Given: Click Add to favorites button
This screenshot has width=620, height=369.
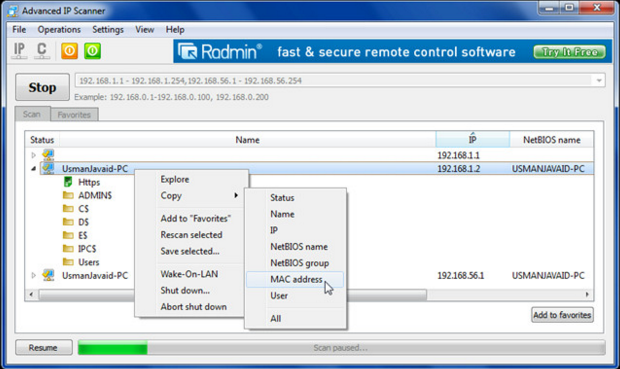Looking at the screenshot, I should pos(562,315).
